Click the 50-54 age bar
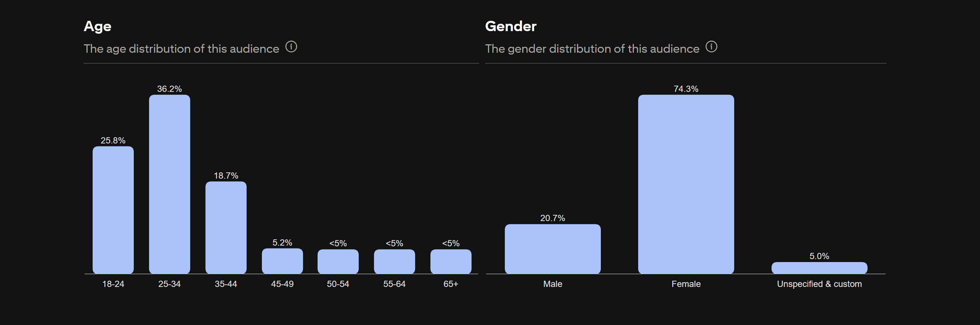 338,261
